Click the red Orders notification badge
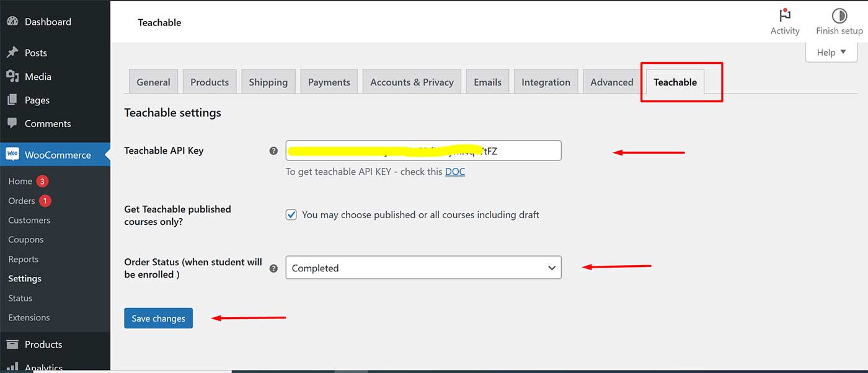Viewport: 868px width, 373px height. click(x=45, y=201)
